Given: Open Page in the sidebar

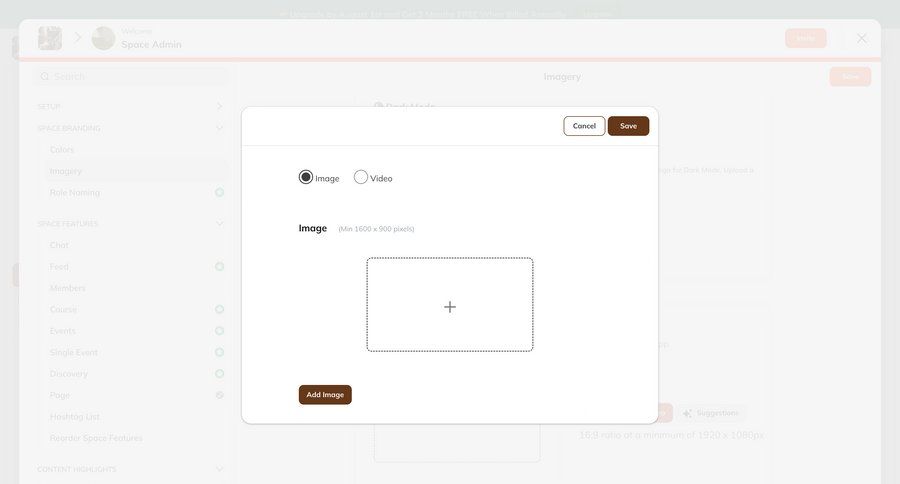Looking at the screenshot, I should tap(60, 395).
